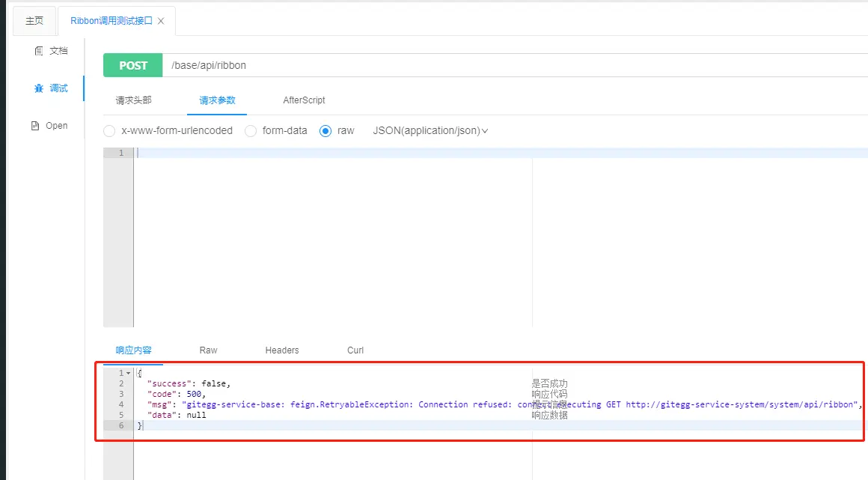This screenshot has width=868, height=480.
Task: Click the "msg" feign.RetryableException response line
Action: click(505, 404)
